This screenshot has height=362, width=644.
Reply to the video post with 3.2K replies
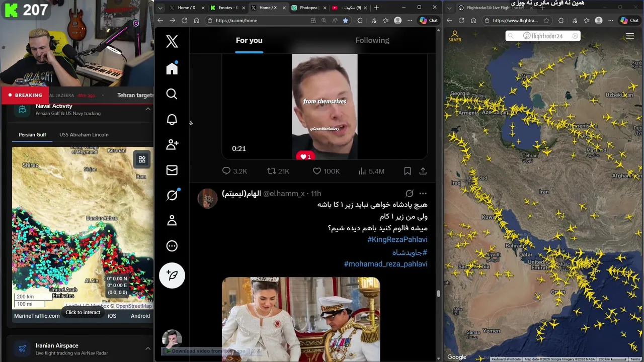coord(234,171)
